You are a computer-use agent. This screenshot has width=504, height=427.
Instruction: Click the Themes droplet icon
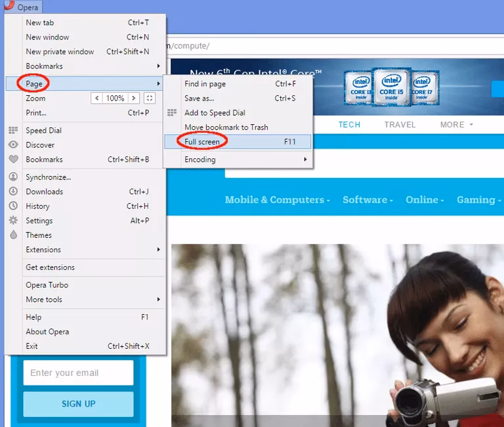[13, 235]
